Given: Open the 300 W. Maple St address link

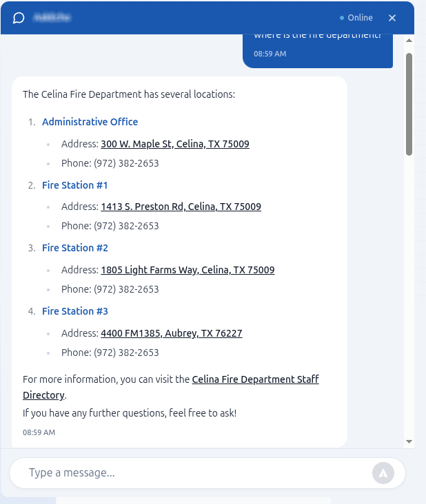Looking at the screenshot, I should 175,144.
